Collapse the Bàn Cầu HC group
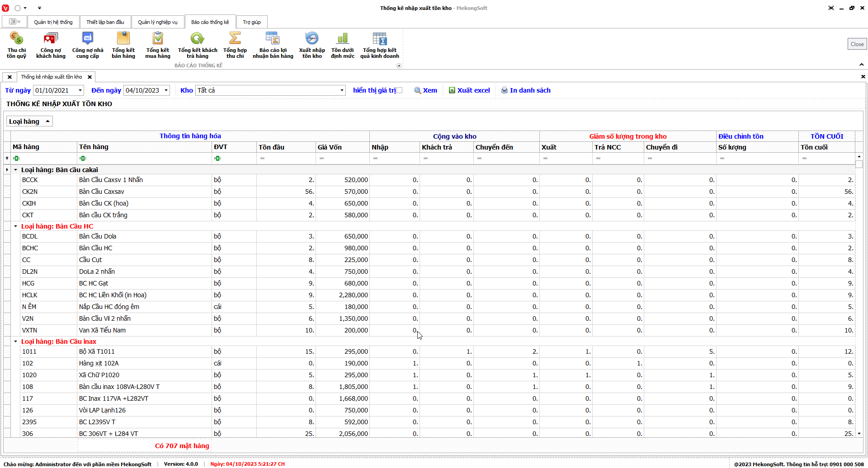The image size is (868, 468). click(16, 226)
